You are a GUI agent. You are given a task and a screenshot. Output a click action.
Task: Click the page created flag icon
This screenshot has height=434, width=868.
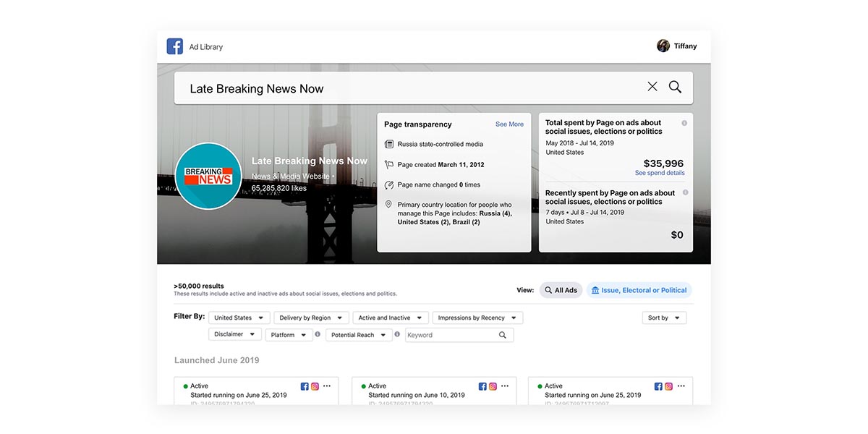click(x=389, y=165)
